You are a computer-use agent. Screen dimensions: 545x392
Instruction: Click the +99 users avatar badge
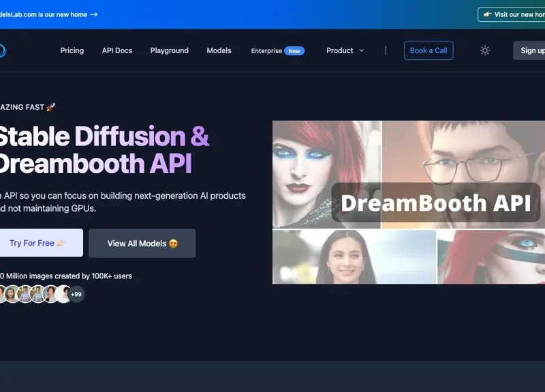point(76,294)
